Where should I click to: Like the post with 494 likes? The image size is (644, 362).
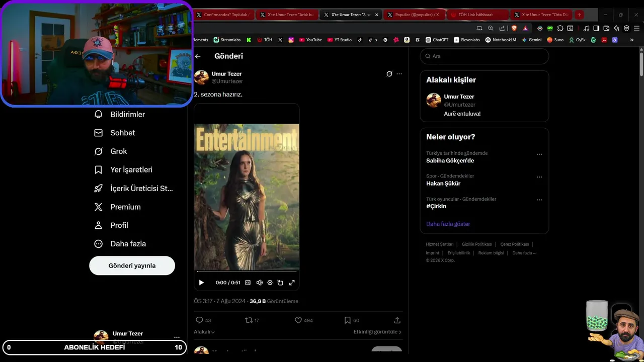pyautogui.click(x=303, y=320)
